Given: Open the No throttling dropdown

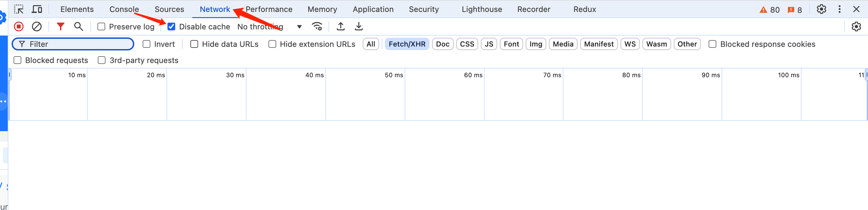Looking at the screenshot, I should coord(269,27).
